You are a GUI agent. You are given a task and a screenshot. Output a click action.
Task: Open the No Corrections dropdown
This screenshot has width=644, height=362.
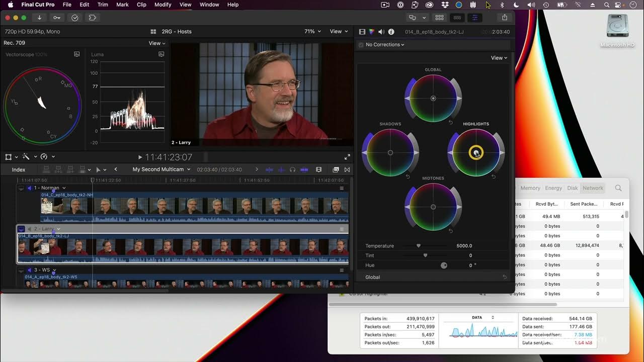pos(385,45)
